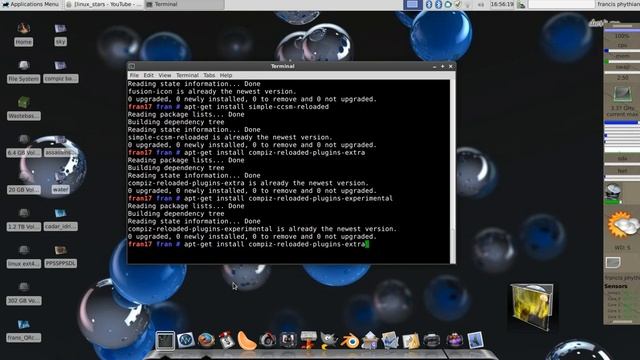Click the Terminal window scrollbar
The height and width of the screenshot is (360, 640).
click(453, 171)
